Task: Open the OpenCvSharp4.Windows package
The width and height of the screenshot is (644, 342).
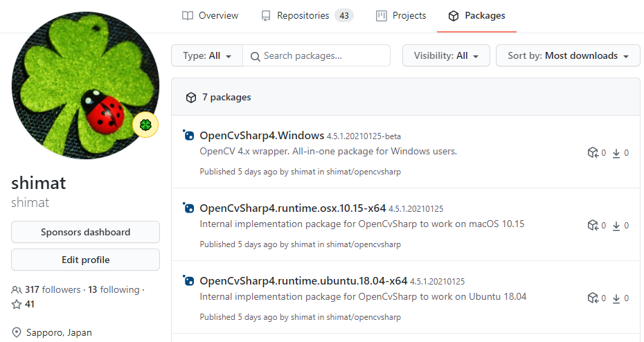Action: [262, 136]
